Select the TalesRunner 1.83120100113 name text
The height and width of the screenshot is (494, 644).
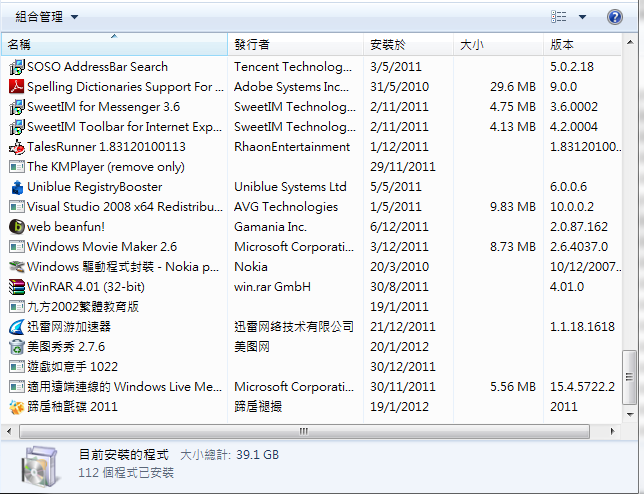pyautogui.click(x=106, y=147)
